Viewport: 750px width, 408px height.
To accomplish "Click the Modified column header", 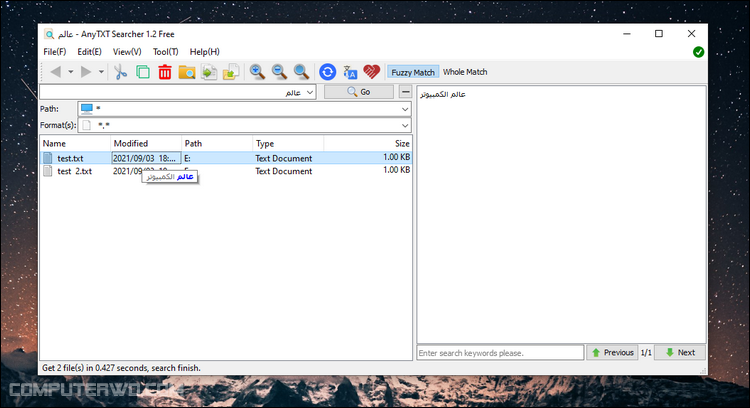I will (x=146, y=143).
